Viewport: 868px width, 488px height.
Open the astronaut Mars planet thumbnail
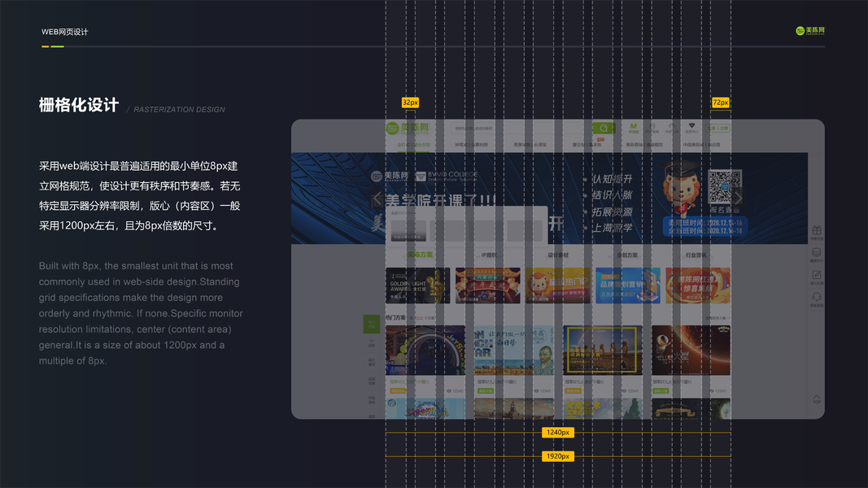coord(691,351)
